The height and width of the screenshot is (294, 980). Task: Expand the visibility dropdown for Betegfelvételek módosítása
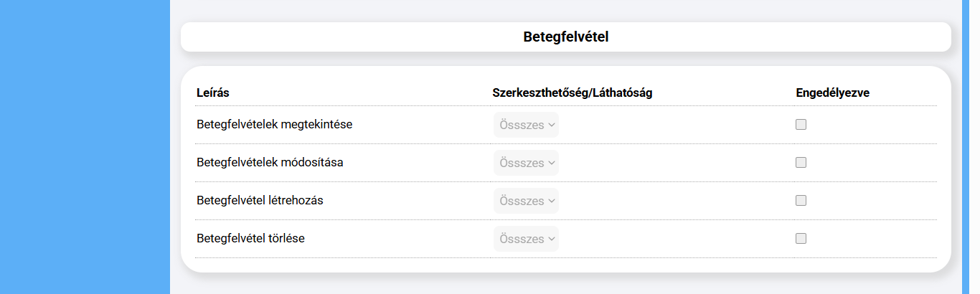[x=526, y=163]
